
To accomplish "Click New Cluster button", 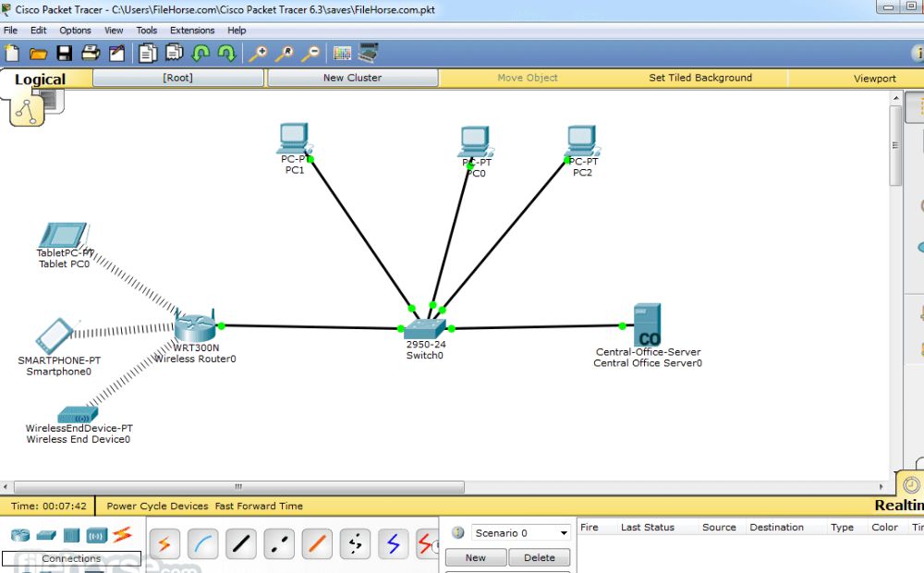I will pyautogui.click(x=352, y=78).
